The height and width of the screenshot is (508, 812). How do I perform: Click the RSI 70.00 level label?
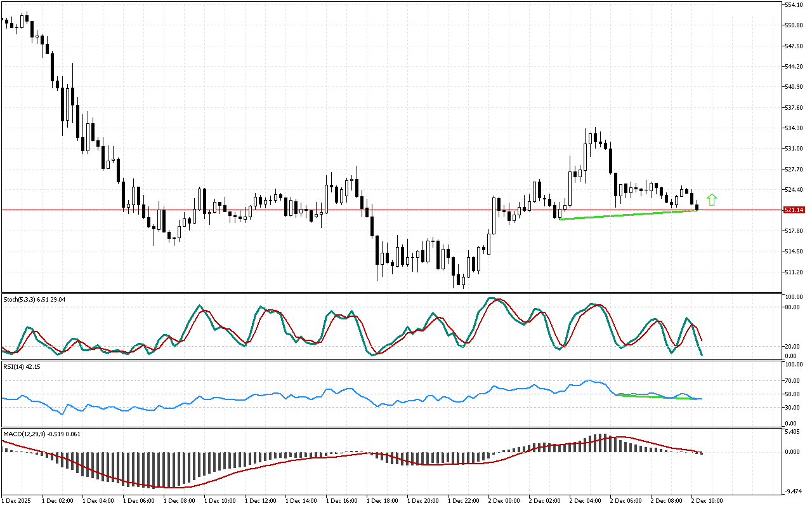point(793,381)
